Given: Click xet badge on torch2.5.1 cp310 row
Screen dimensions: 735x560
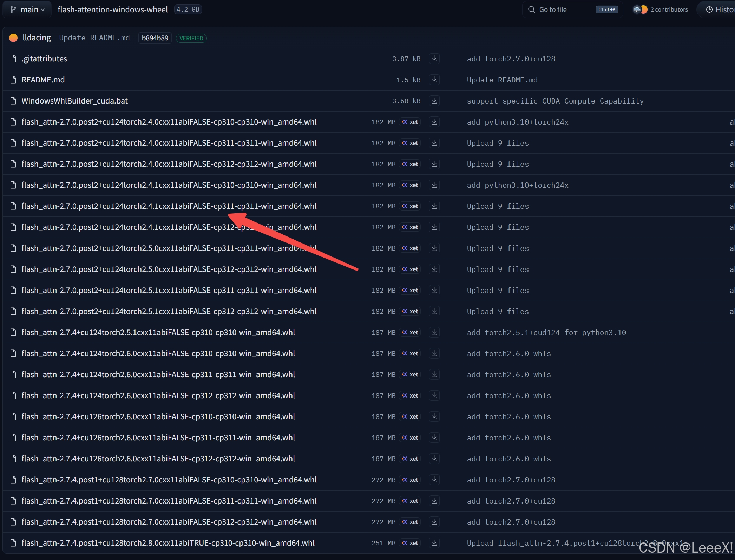Looking at the screenshot, I should [x=410, y=332].
